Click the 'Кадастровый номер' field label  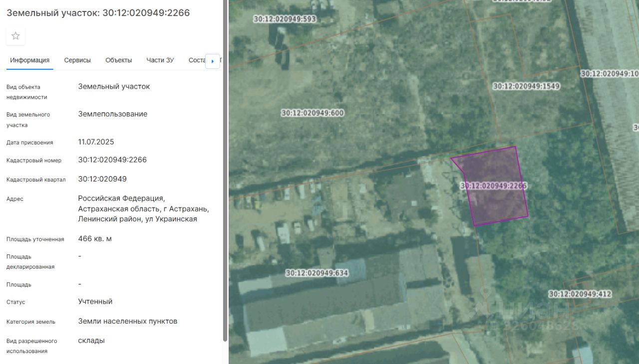pos(34,161)
